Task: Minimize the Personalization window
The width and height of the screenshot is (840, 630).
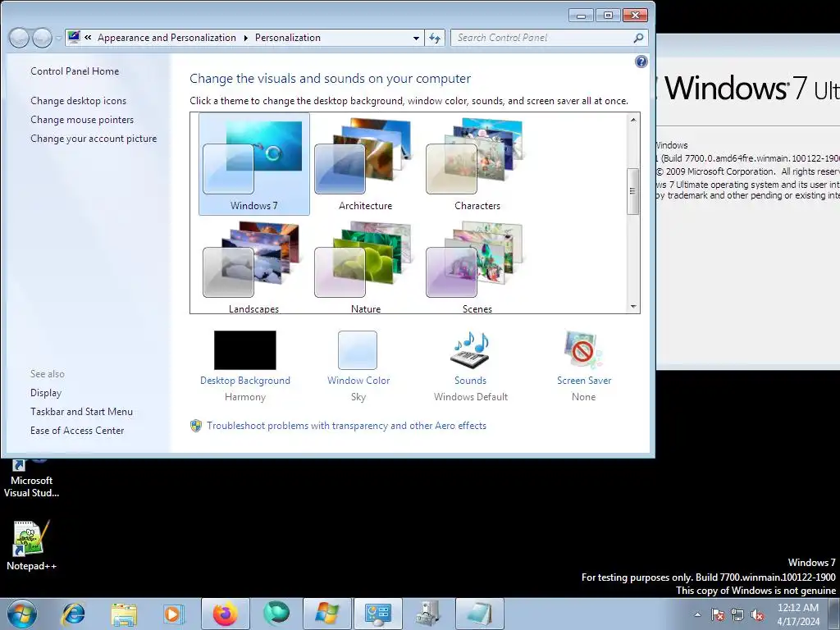Action: [581, 15]
